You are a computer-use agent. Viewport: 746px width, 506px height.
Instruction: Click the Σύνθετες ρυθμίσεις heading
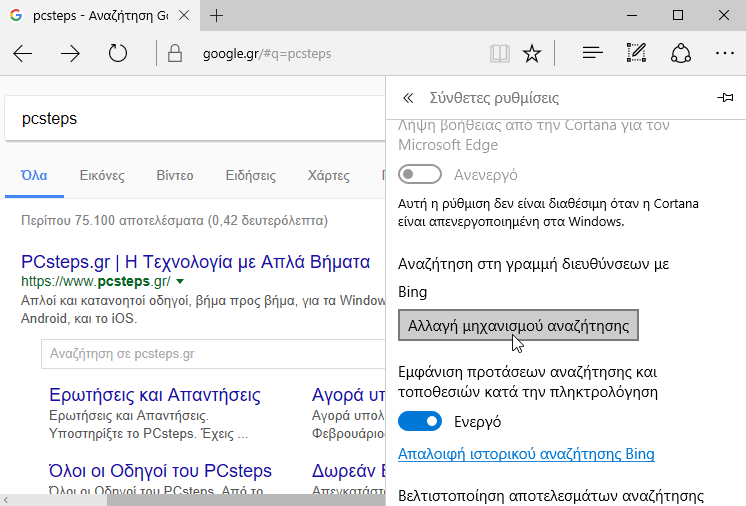click(494, 98)
